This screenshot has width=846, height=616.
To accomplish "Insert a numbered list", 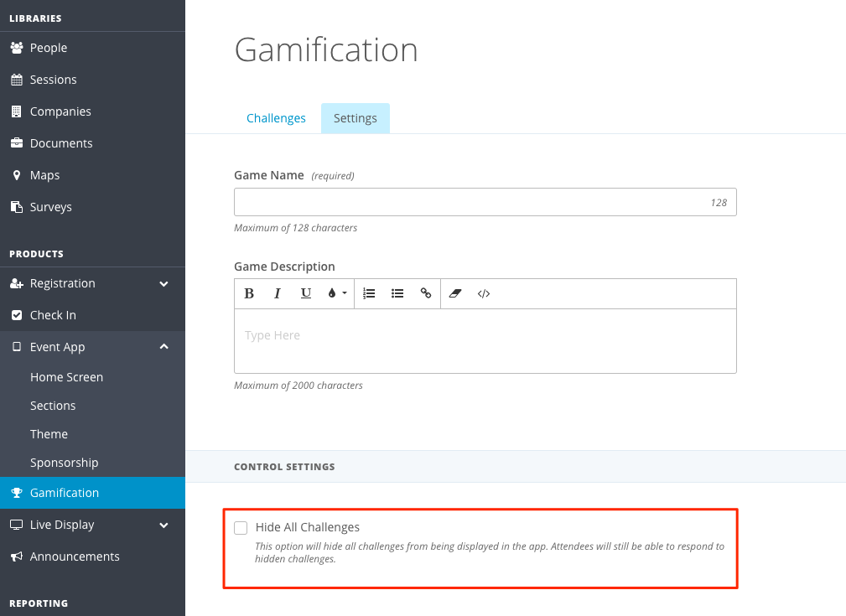I will click(369, 293).
